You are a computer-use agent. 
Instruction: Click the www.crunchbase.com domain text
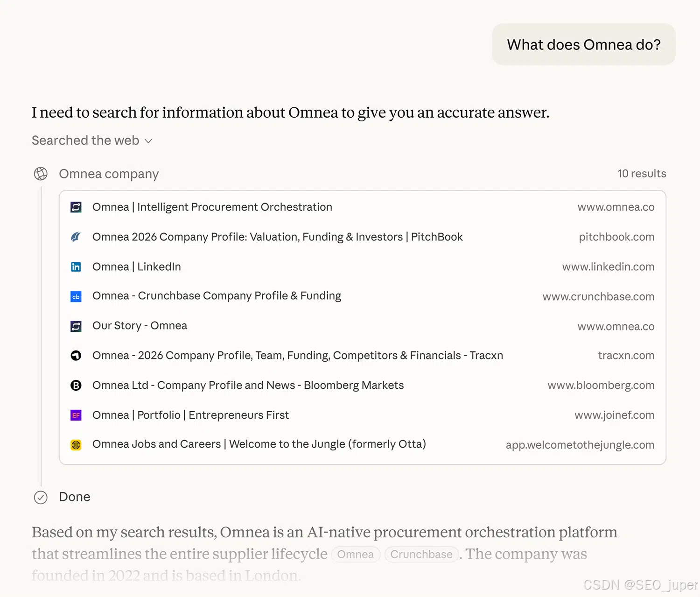click(x=598, y=297)
